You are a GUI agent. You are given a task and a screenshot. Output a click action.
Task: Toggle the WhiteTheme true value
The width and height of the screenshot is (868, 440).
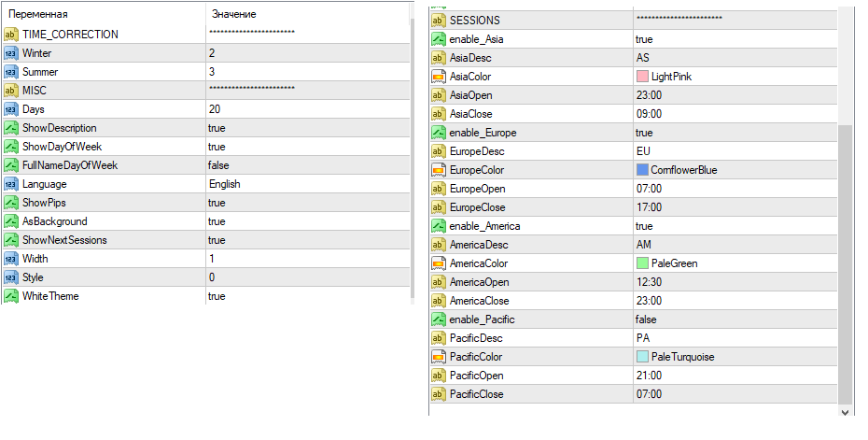click(217, 296)
